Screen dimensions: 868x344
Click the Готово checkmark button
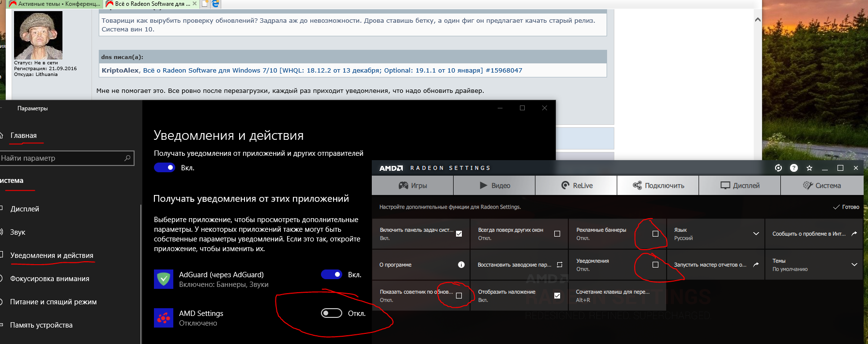pyautogui.click(x=846, y=207)
